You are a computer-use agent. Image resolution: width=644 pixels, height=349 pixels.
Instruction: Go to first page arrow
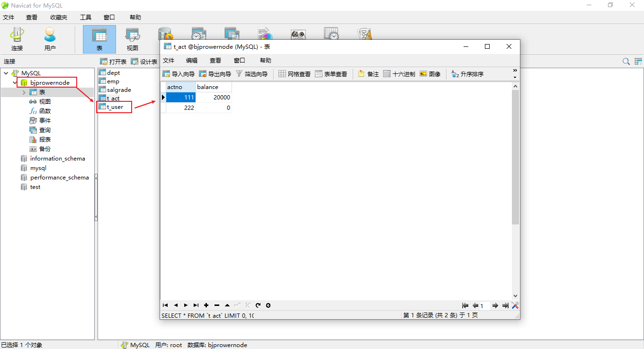(x=465, y=306)
